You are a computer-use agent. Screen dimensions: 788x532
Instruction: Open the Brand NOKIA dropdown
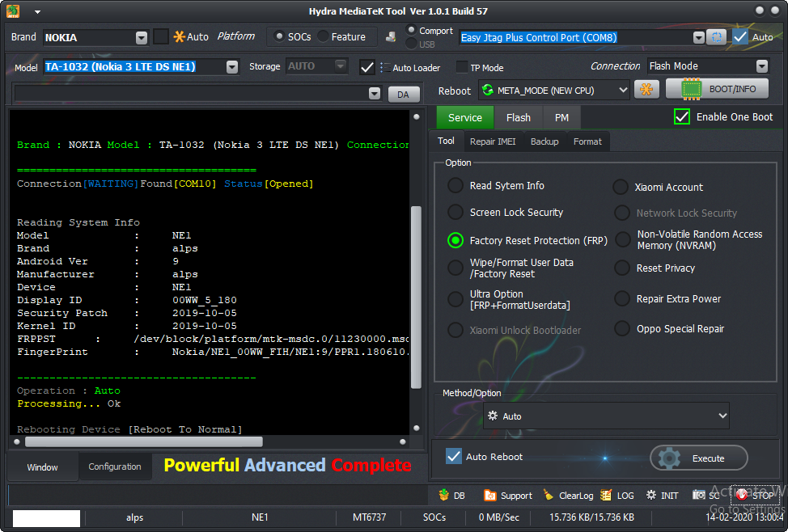[142, 38]
